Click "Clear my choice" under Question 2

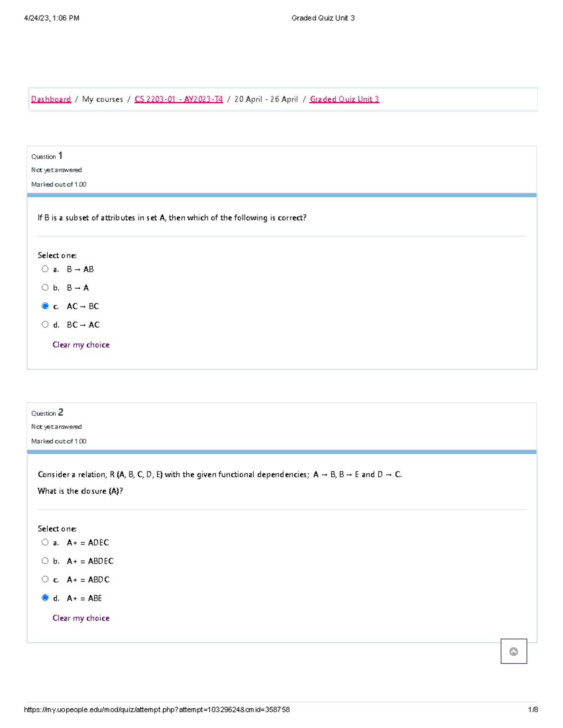coord(81,618)
